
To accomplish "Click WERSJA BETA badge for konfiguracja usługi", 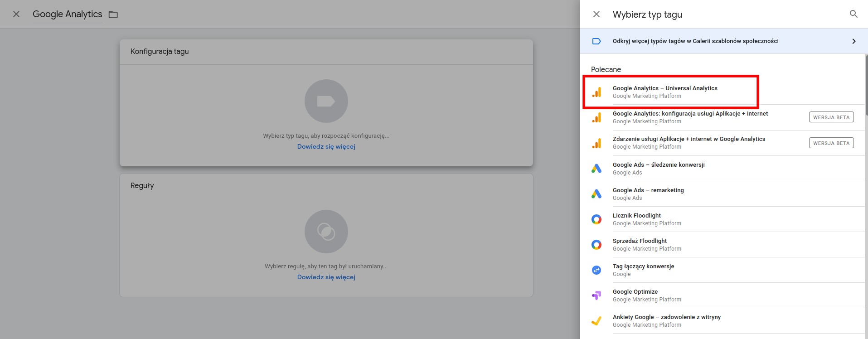I will (x=831, y=117).
